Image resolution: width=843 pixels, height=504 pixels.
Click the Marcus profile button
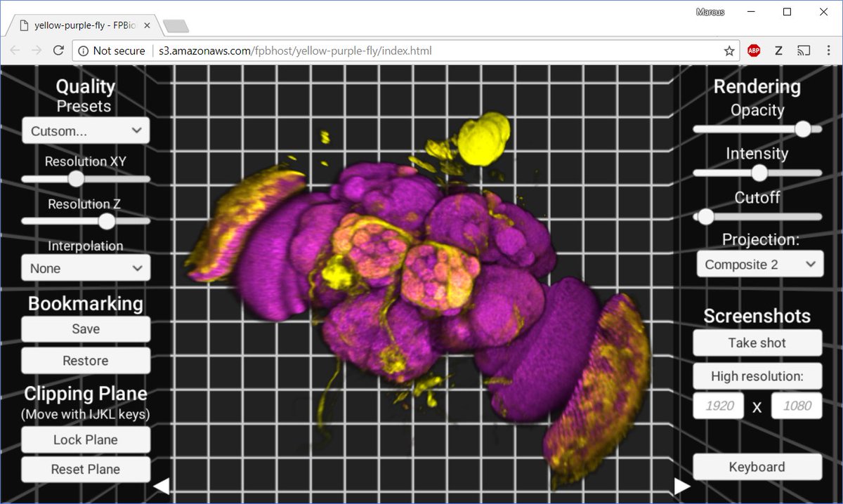point(710,12)
